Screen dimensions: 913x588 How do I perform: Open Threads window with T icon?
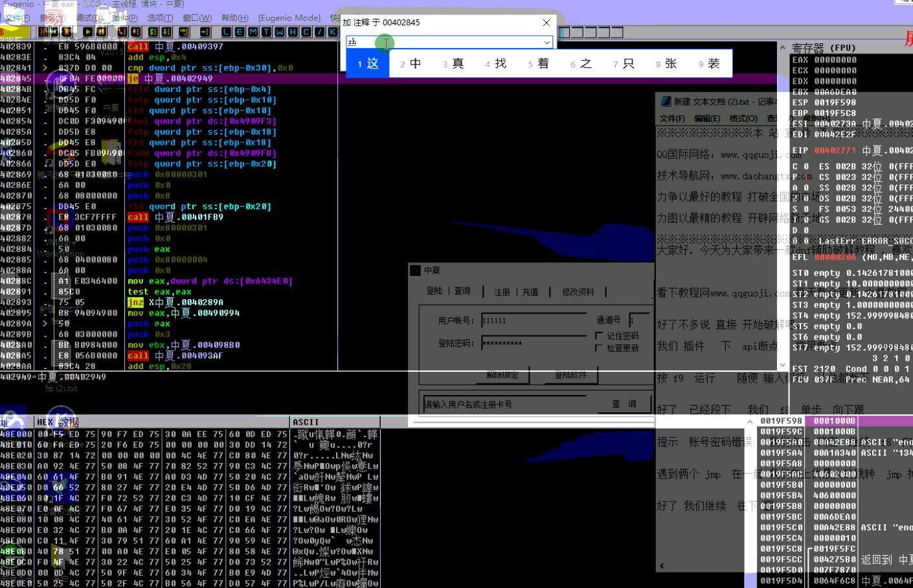coord(266,32)
